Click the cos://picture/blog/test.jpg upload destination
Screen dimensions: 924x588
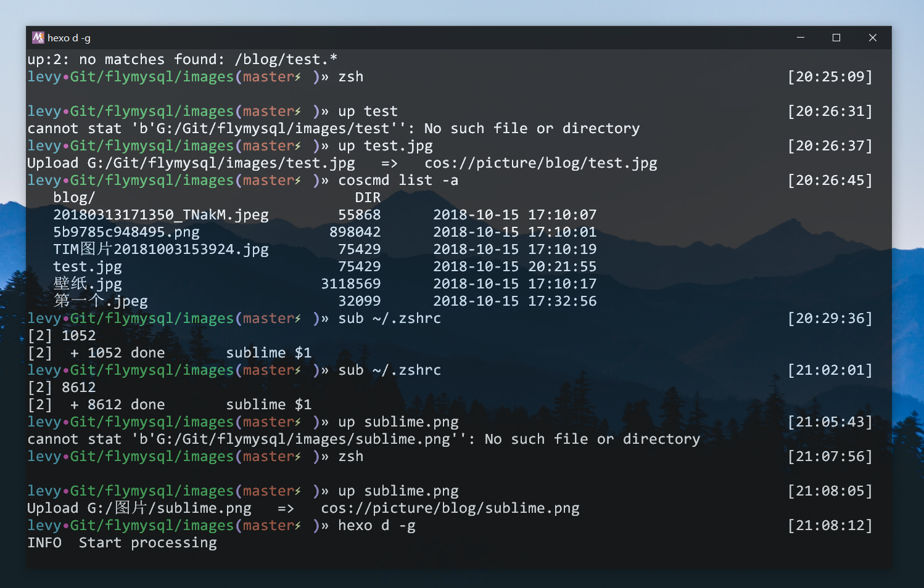point(541,163)
